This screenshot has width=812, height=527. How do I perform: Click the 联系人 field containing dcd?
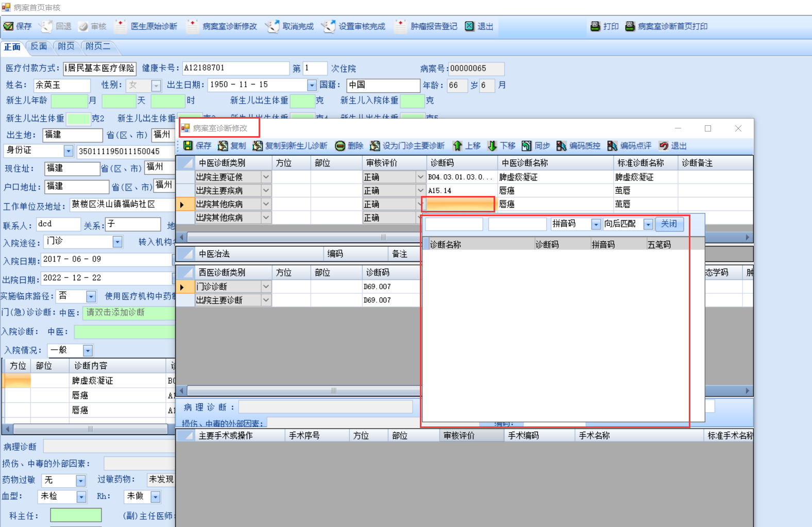point(58,224)
